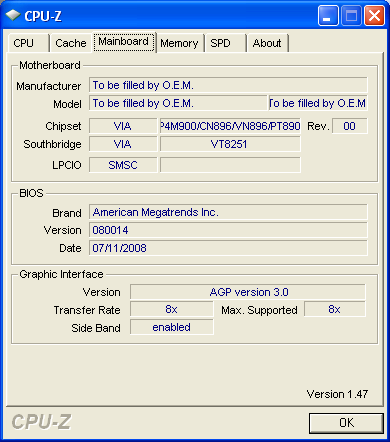Show the About tab

(267, 43)
